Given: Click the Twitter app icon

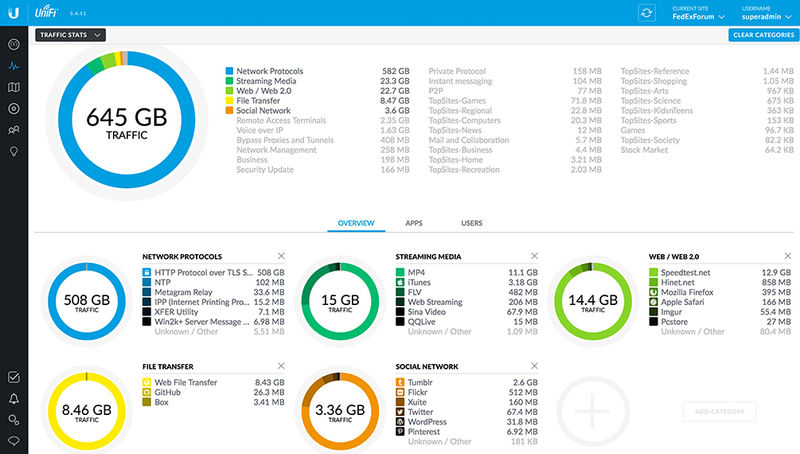Looking at the screenshot, I should (400, 412).
